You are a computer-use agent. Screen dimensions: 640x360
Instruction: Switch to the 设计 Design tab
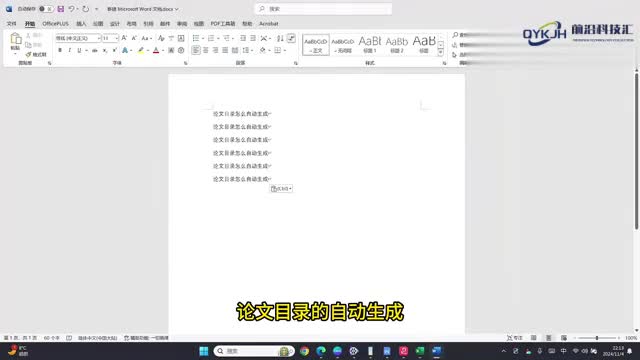tap(115, 24)
